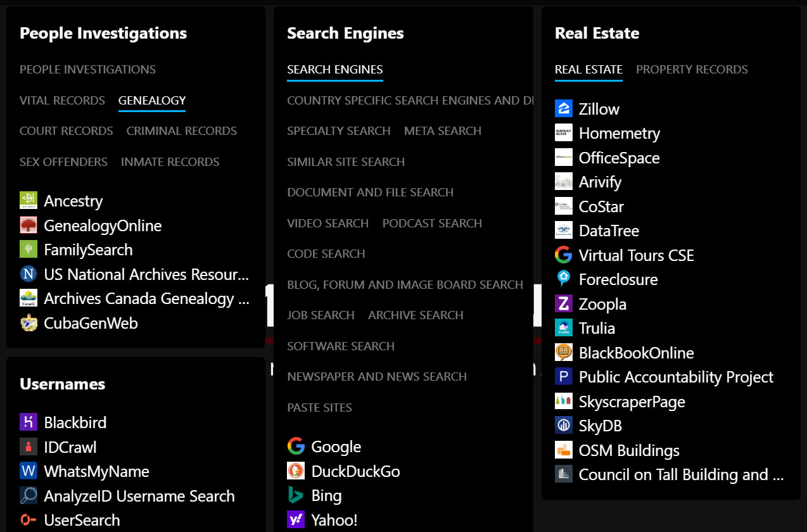Open the US National Archives Resources link
This screenshot has width=807, height=532.
tap(146, 274)
